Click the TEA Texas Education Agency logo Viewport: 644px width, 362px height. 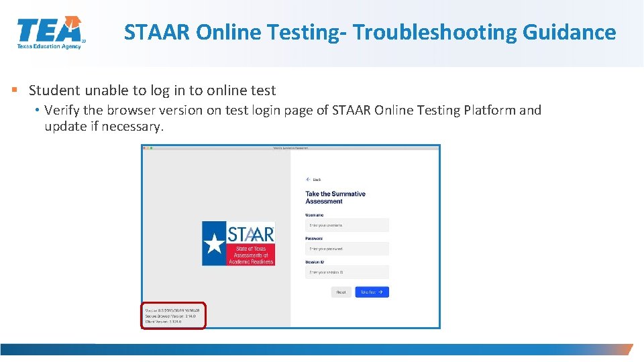pyautogui.click(x=51, y=33)
